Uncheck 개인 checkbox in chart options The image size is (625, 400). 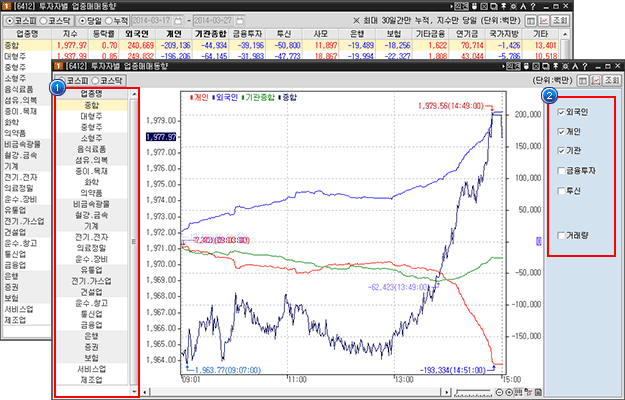(x=561, y=131)
